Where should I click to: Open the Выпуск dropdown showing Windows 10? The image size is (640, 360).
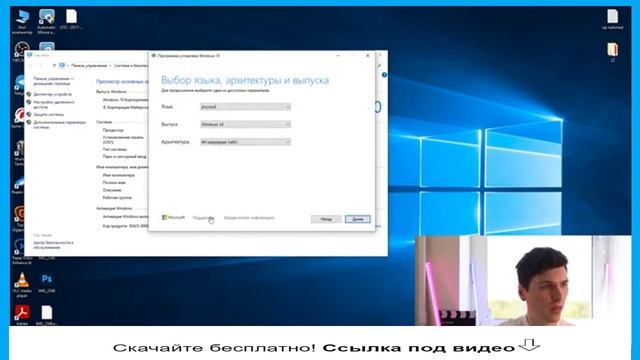point(245,124)
